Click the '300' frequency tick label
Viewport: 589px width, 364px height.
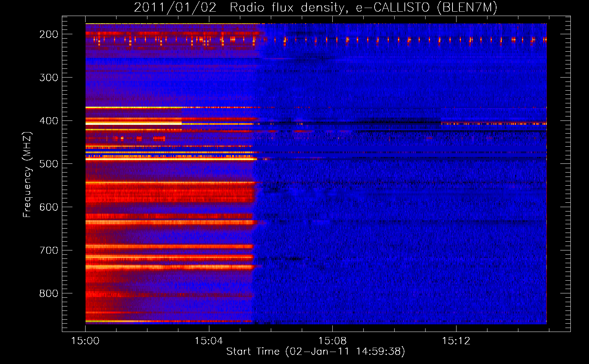pyautogui.click(x=49, y=78)
